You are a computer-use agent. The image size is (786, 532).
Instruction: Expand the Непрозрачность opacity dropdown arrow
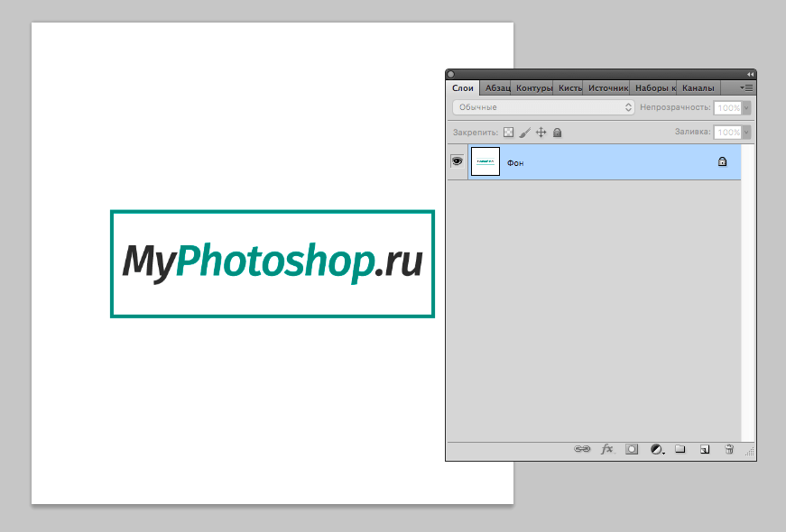coord(746,107)
